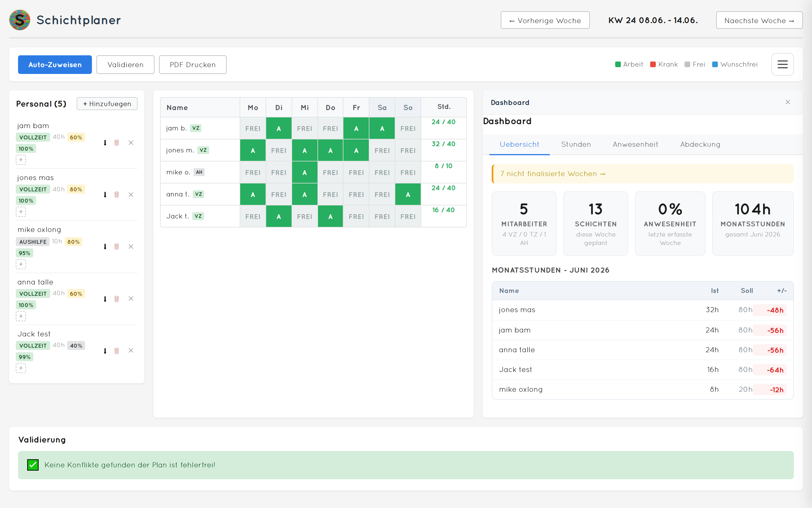
Task: Click the Sa column header
Action: tap(382, 108)
